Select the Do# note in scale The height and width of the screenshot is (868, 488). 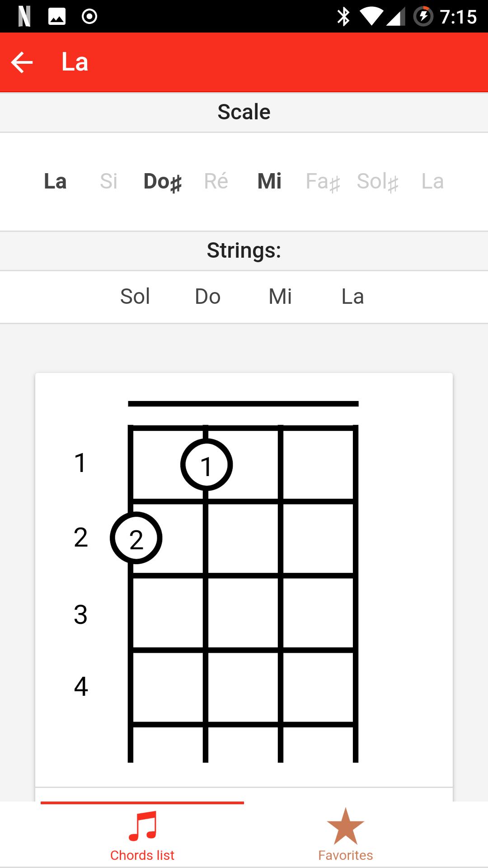coord(163,182)
